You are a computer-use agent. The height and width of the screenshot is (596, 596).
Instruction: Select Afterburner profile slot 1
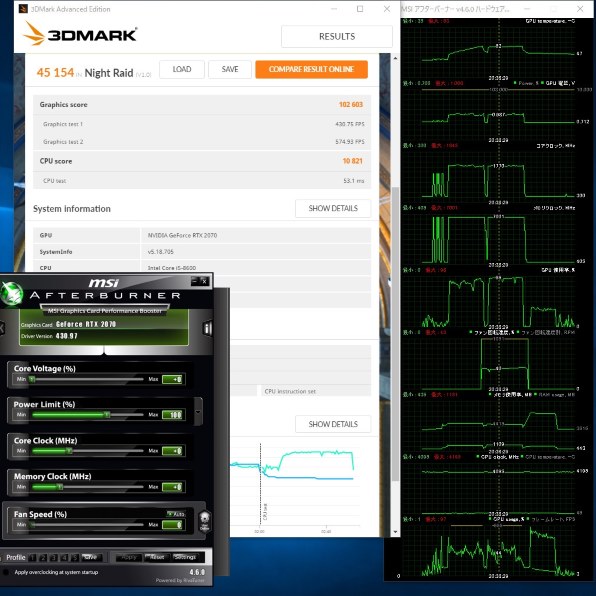click(x=33, y=557)
